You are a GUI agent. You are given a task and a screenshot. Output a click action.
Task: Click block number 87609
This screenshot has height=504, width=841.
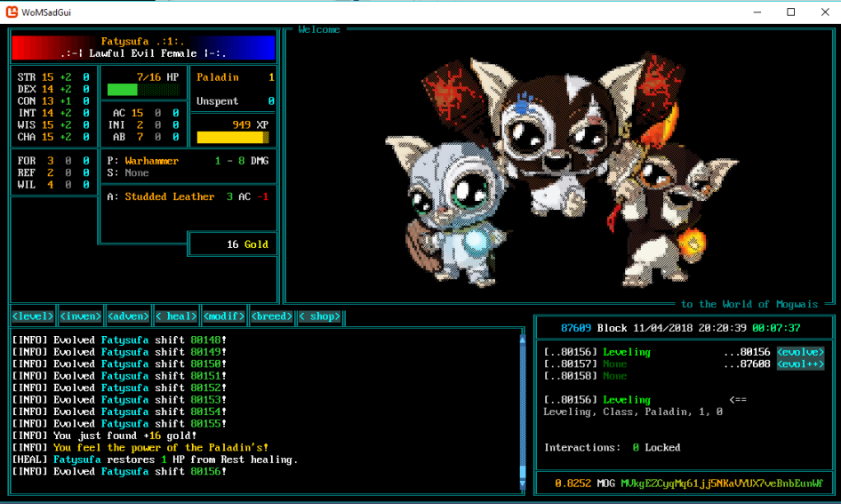(x=576, y=328)
